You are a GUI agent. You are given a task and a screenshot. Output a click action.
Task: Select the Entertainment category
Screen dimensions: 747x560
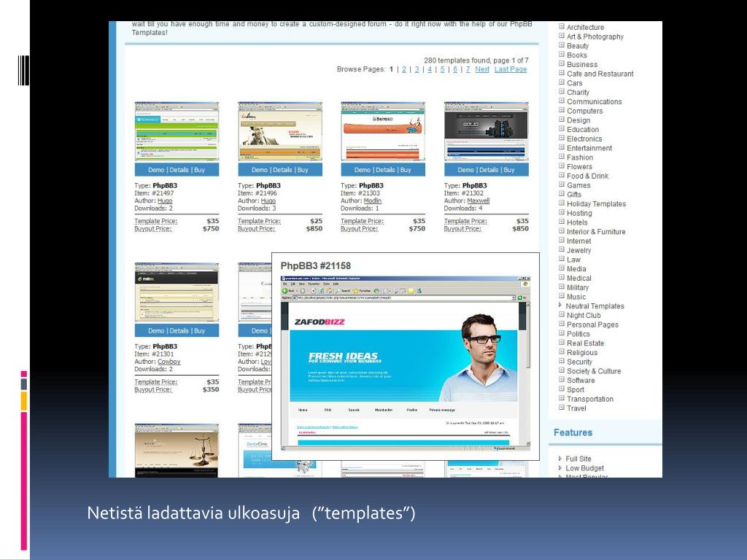[589, 148]
